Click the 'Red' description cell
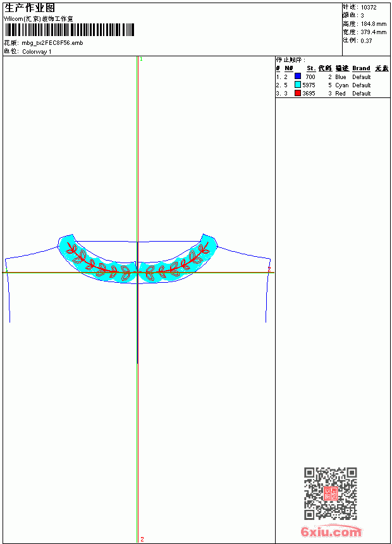Screen dimensions: 392x544 pyautogui.click(x=340, y=94)
